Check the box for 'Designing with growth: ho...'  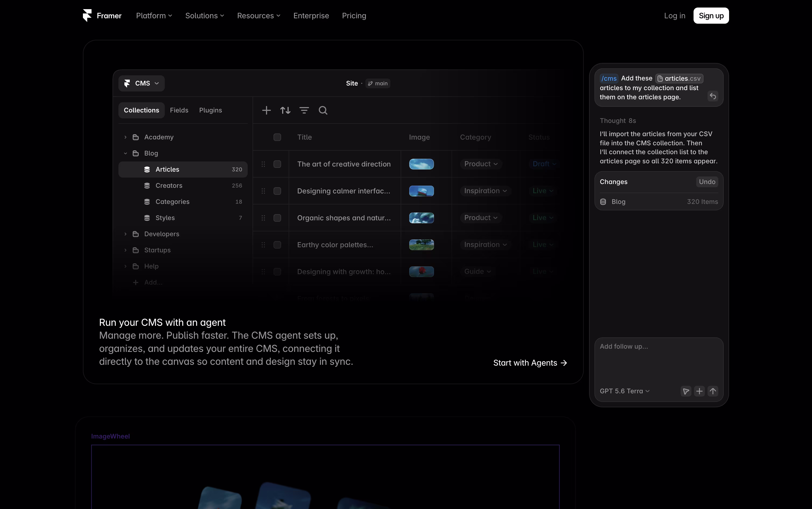click(277, 272)
